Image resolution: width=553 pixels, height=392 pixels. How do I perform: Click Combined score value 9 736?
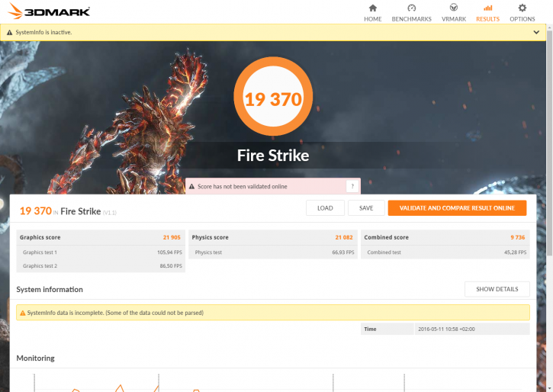(x=518, y=237)
